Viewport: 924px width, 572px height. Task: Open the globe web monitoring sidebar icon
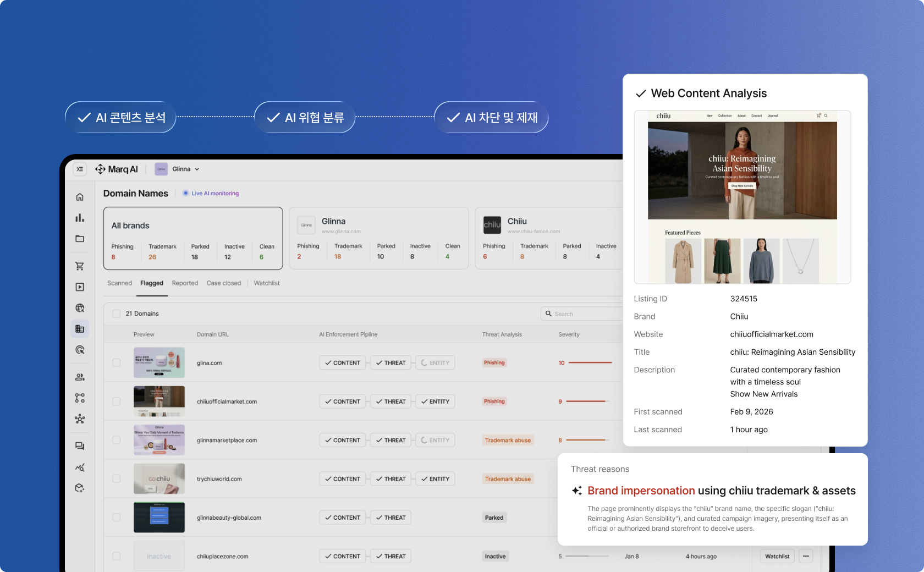(x=80, y=308)
